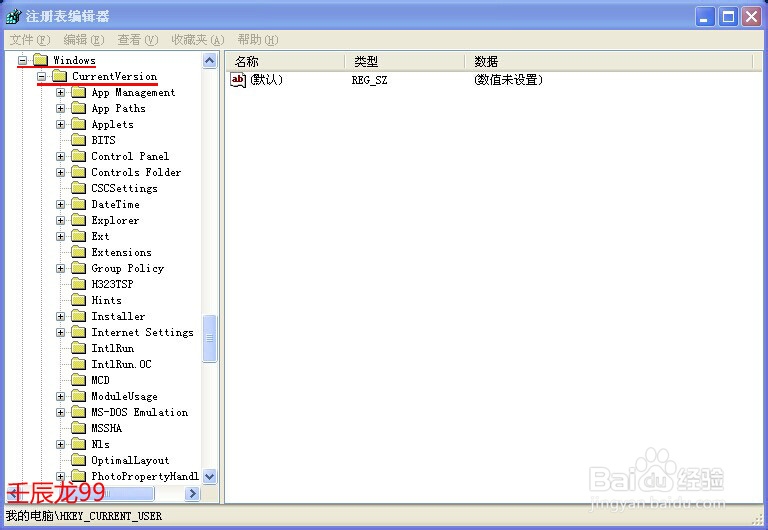768x530 pixels.
Task: Click the Group Policy folder icon
Action: (x=78, y=268)
